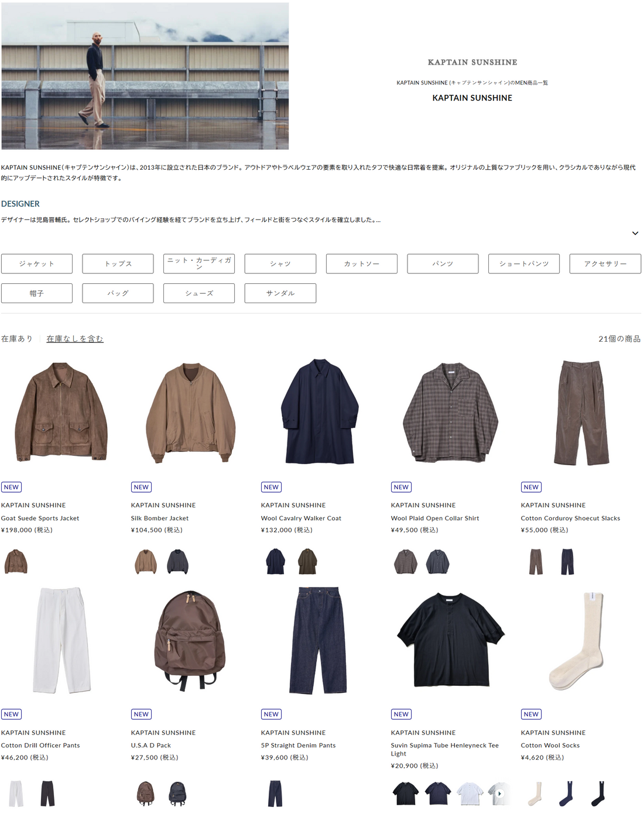Select navy Henleyneck Tee swatch
This screenshot has height=814, width=644.
click(x=437, y=794)
